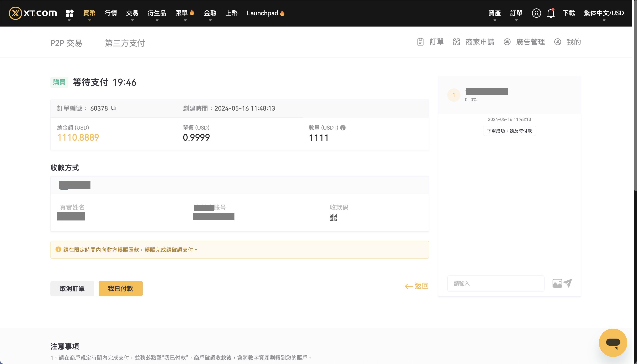
Task: Click the 返回 back link
Action: coord(416,286)
